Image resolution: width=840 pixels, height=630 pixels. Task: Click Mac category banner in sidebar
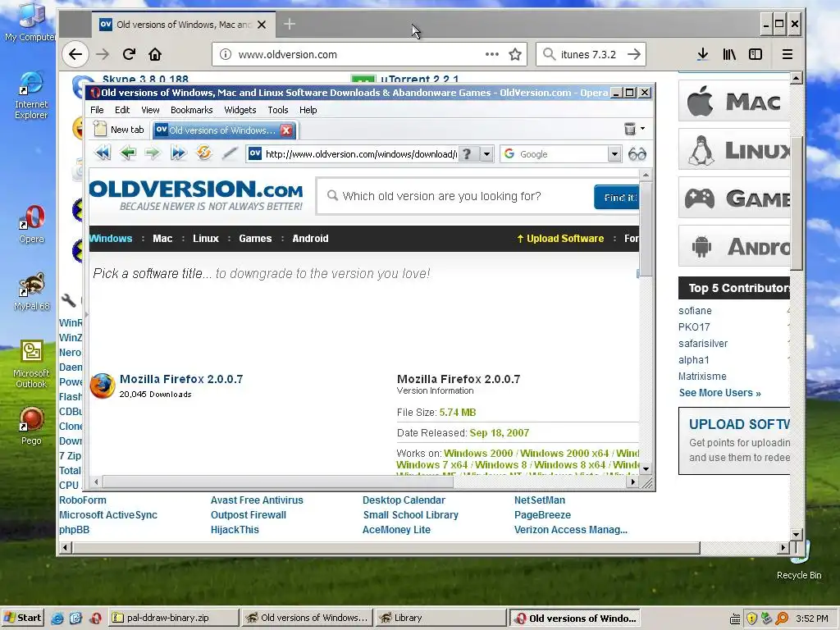734,101
